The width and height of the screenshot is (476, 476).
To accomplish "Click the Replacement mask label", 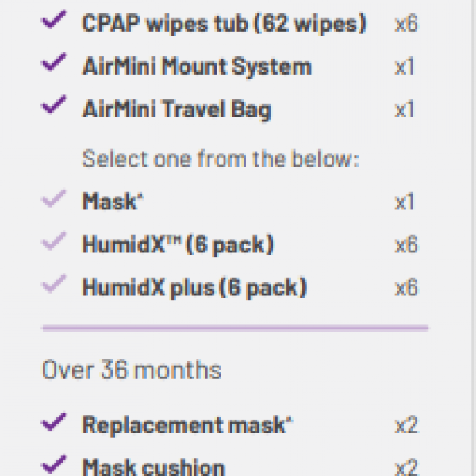I will click(187, 424).
